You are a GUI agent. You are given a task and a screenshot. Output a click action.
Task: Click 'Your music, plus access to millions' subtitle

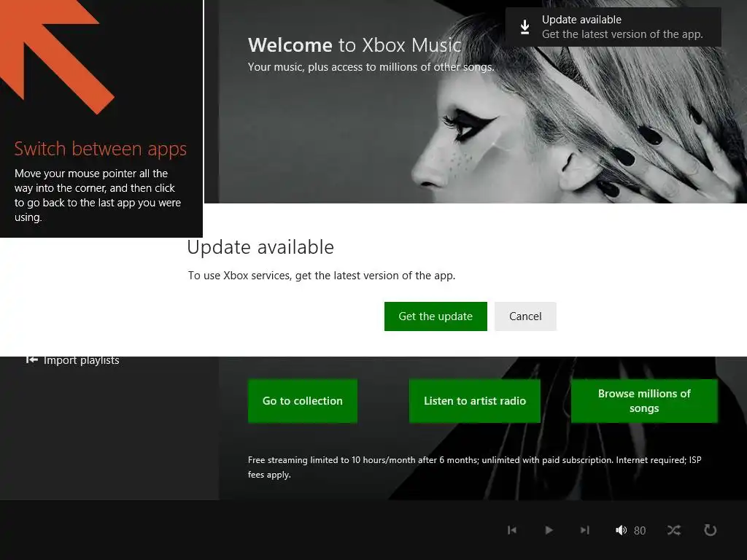click(x=371, y=67)
